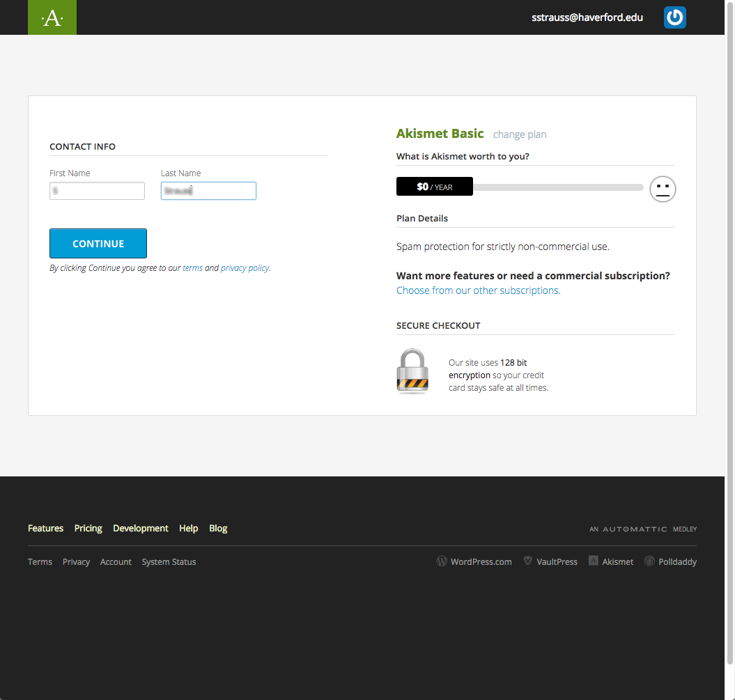This screenshot has width=735, height=700.
Task: Click the System Status footer link
Action: [x=169, y=562]
